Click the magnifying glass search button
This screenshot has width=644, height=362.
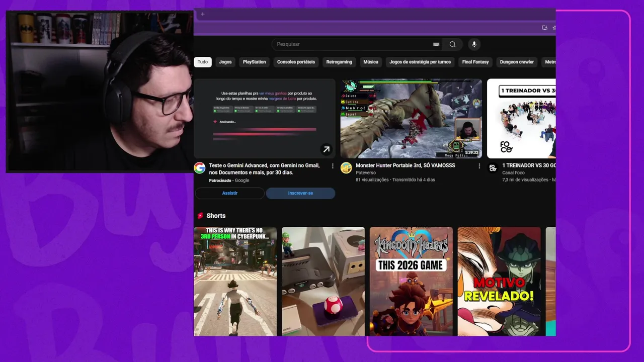pyautogui.click(x=452, y=44)
